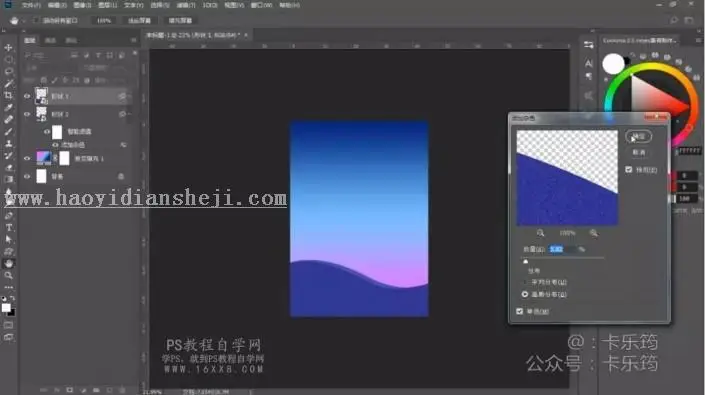
Task: Change the screen mode icon
Action: pos(8,337)
